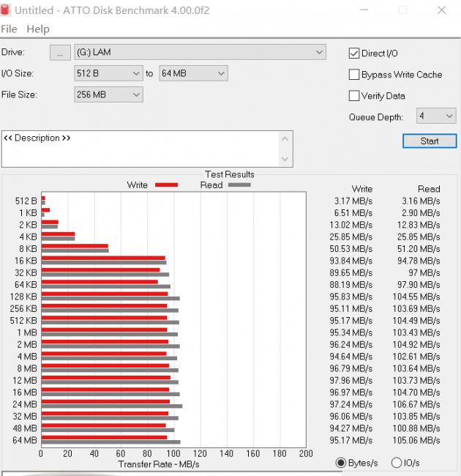
Task: Enable the Verify Data checkbox
Action: 354,96
